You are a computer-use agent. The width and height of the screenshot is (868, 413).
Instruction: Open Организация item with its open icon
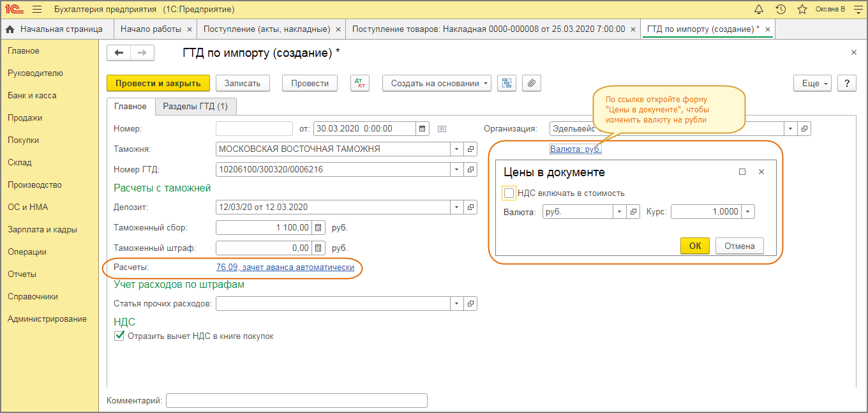point(804,128)
